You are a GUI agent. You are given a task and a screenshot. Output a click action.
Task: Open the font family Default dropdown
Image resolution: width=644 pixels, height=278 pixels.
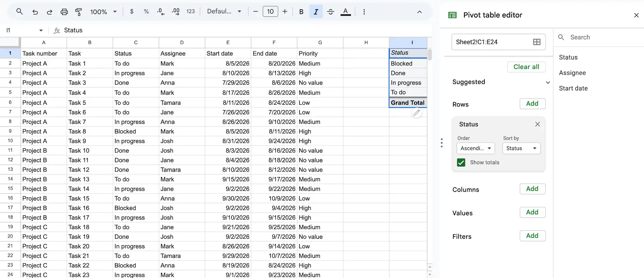pyautogui.click(x=224, y=11)
